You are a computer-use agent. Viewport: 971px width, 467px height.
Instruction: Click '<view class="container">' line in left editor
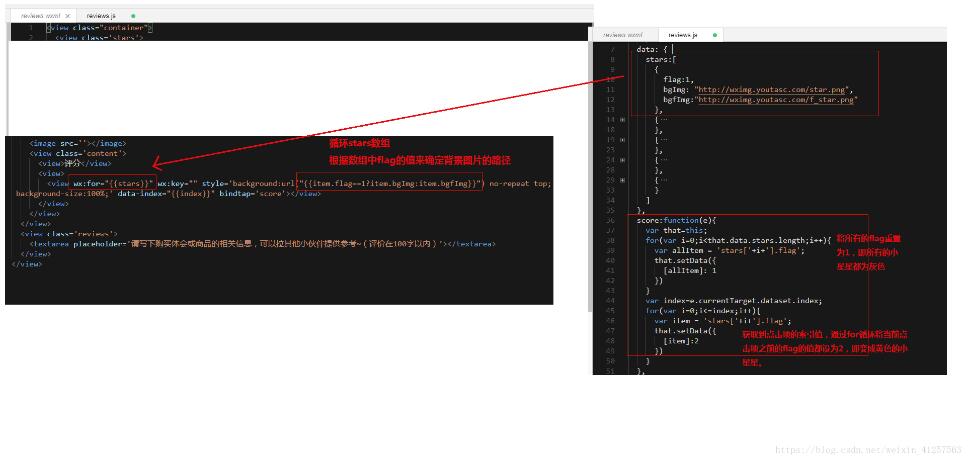click(99, 28)
